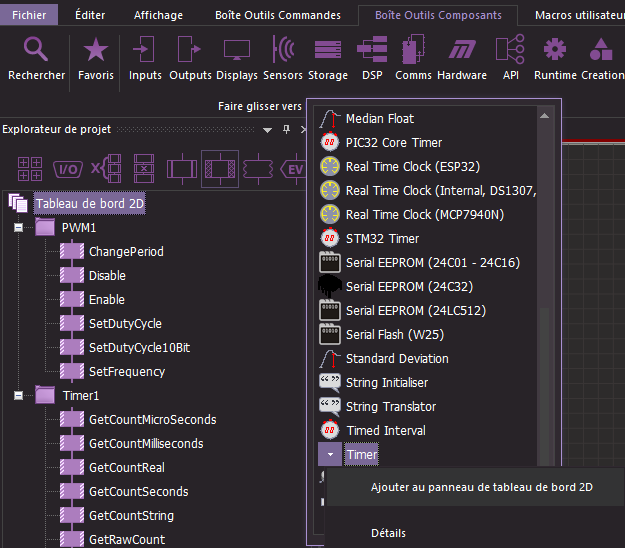Click the dropdown arrow beside Timer
Viewport: 625px width, 548px height.
click(x=330, y=455)
